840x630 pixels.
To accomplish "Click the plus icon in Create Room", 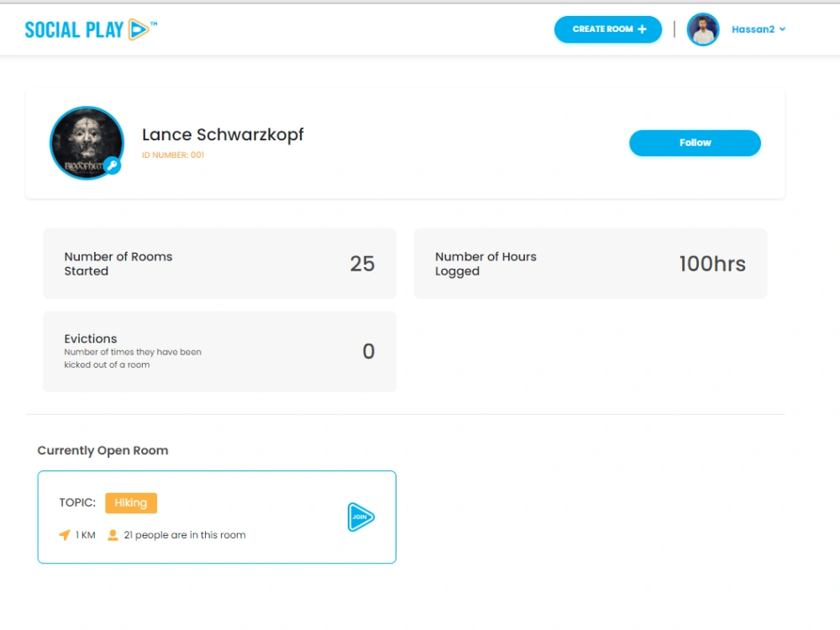I will 642,29.
